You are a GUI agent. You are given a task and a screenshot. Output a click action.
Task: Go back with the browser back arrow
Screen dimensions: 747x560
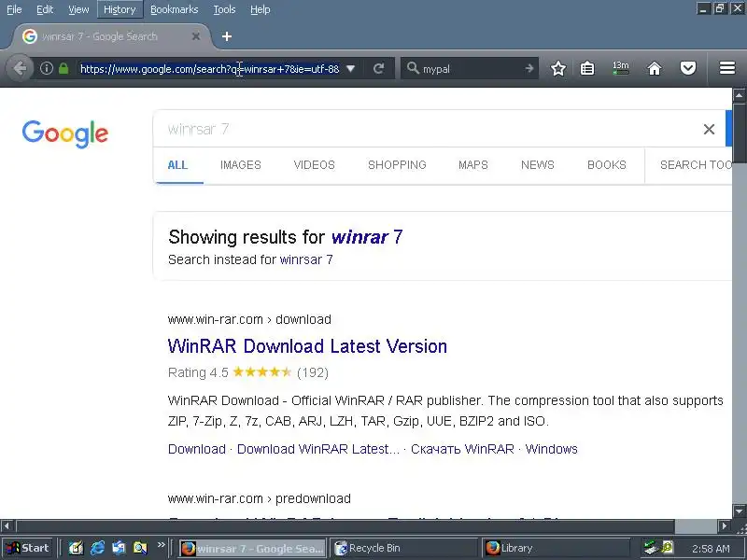coord(20,68)
